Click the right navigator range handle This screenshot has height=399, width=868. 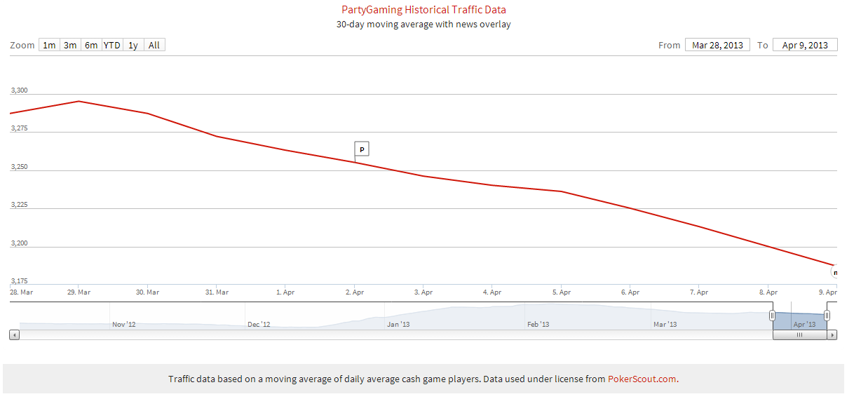coord(827,316)
